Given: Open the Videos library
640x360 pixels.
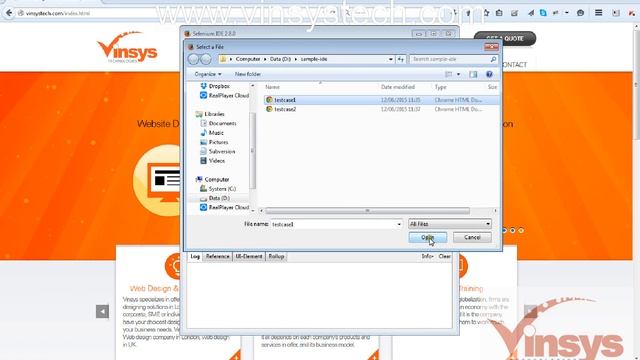Looking at the screenshot, I should [x=217, y=161].
